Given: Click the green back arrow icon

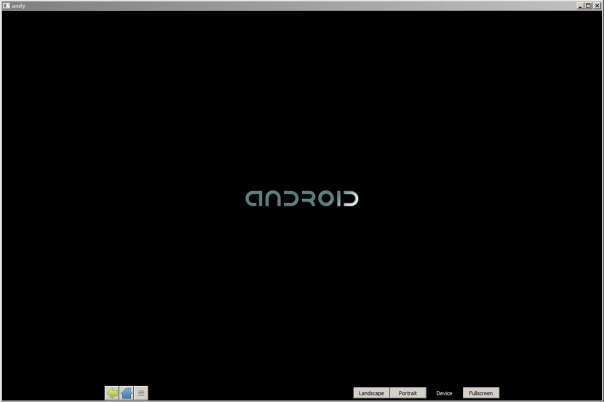Looking at the screenshot, I should click(112, 393).
